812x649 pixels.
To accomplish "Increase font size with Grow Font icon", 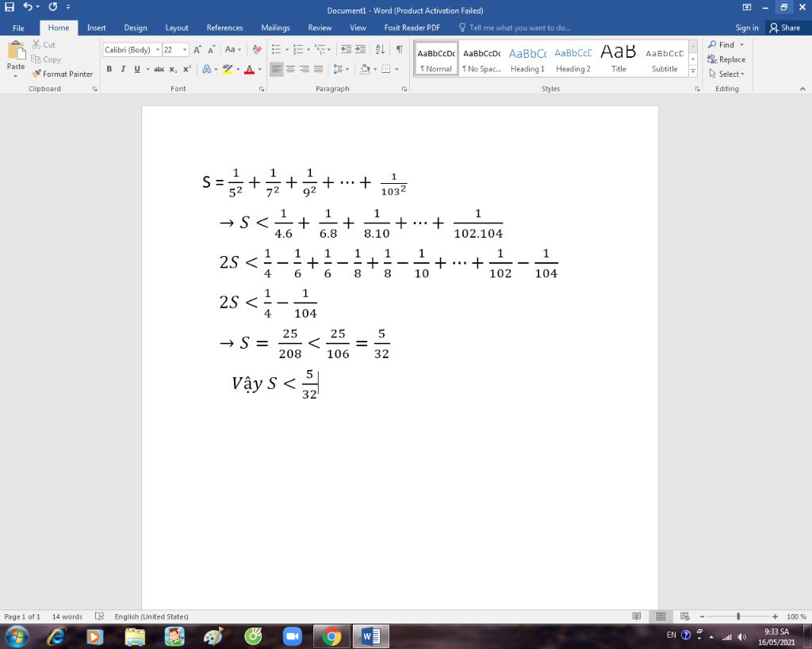I will (x=197, y=50).
